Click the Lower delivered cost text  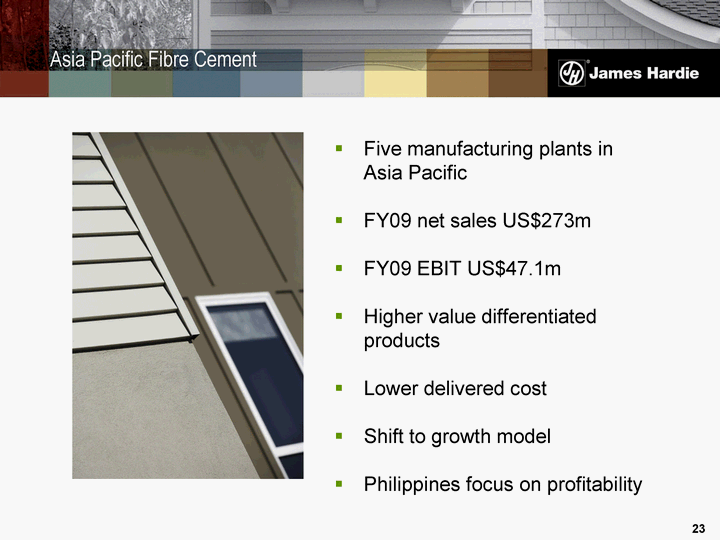coord(455,388)
